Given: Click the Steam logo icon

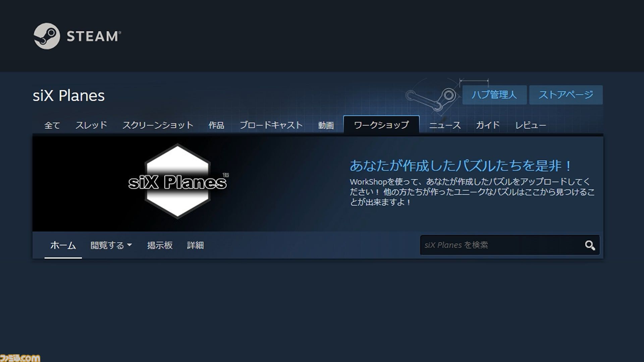Looking at the screenshot, I should tap(47, 36).
